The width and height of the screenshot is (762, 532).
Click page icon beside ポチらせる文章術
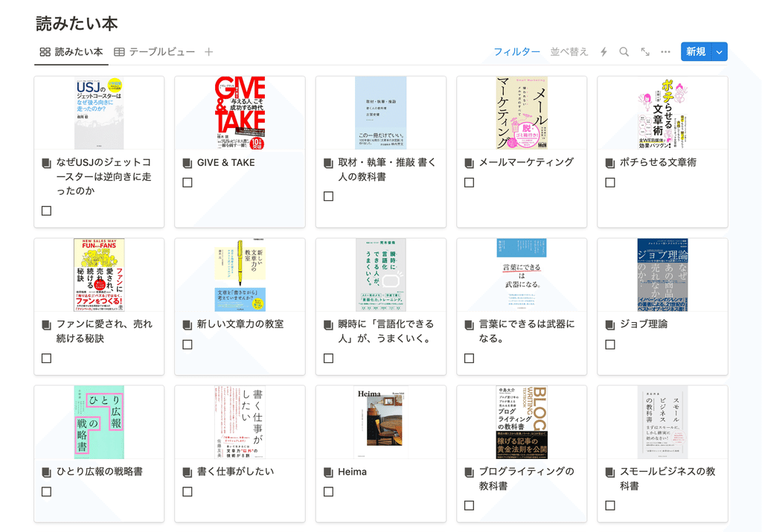pyautogui.click(x=610, y=163)
